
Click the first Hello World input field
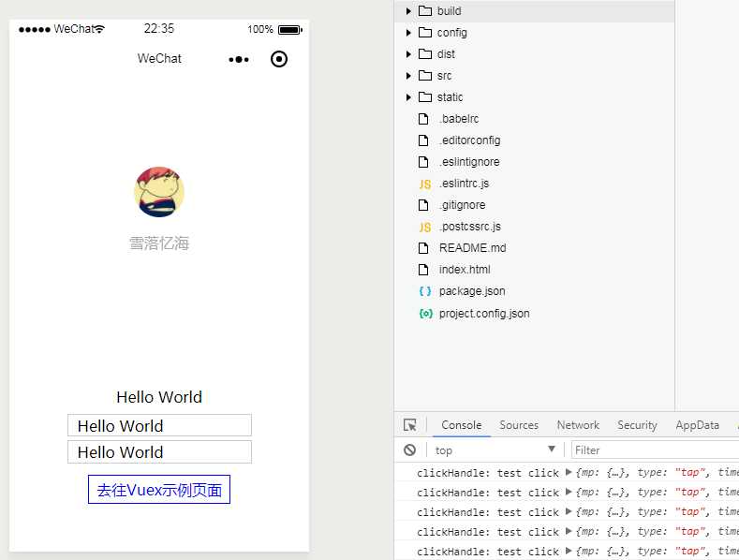pos(159,425)
